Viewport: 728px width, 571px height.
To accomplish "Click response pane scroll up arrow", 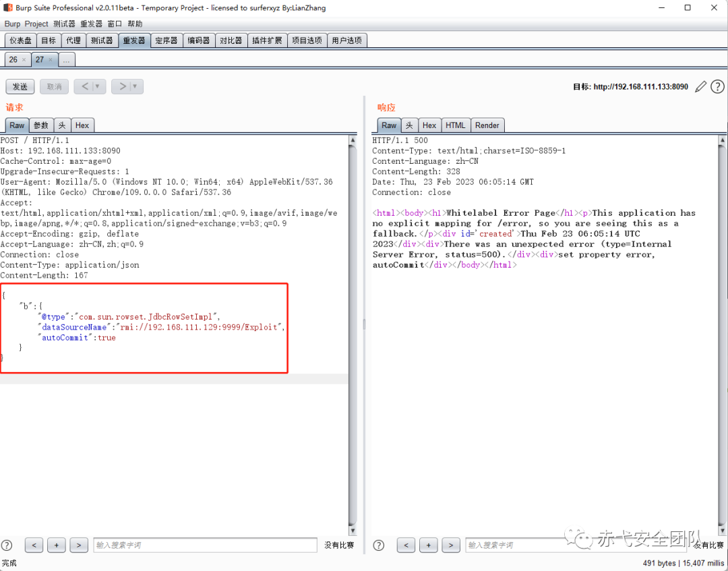I will click(x=722, y=140).
